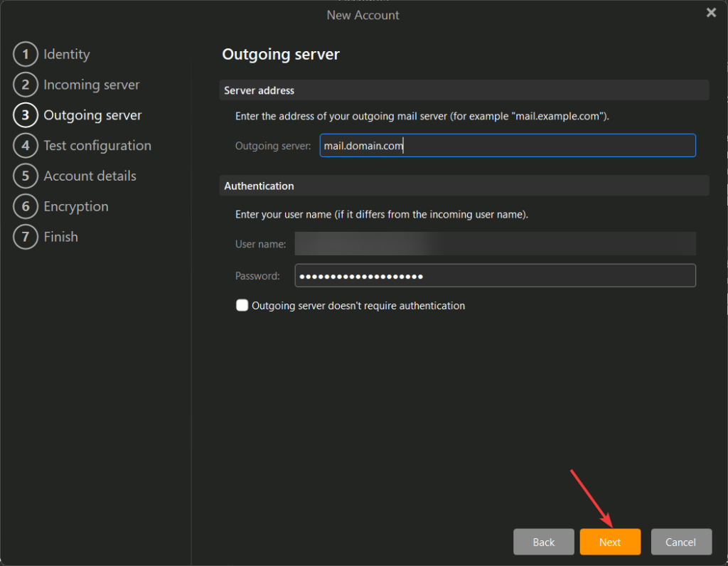728x566 pixels.
Task: Click the step 6 circled number
Action: (x=25, y=207)
